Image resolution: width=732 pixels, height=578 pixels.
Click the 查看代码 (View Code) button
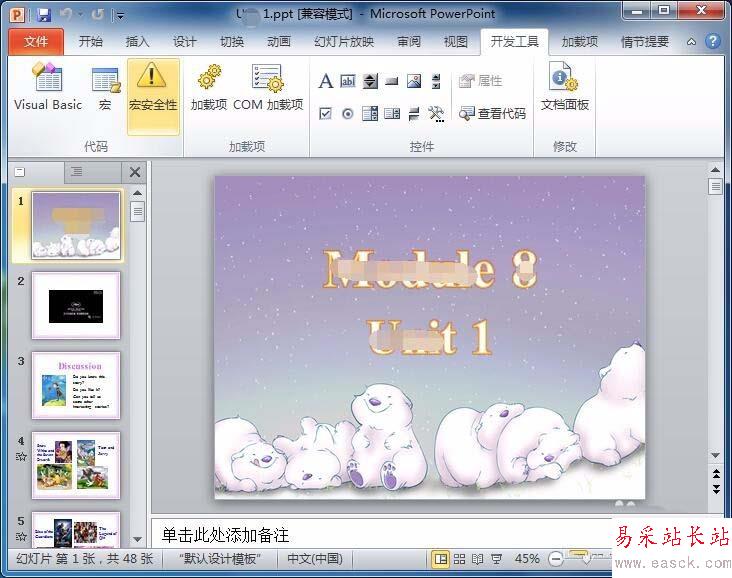click(492, 114)
